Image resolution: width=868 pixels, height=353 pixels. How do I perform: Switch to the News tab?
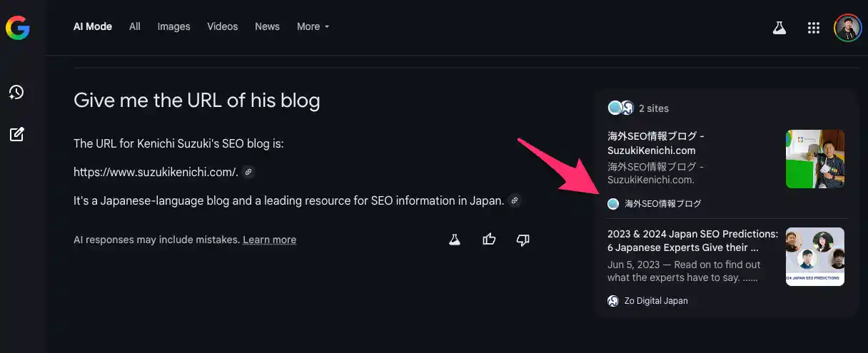(267, 26)
